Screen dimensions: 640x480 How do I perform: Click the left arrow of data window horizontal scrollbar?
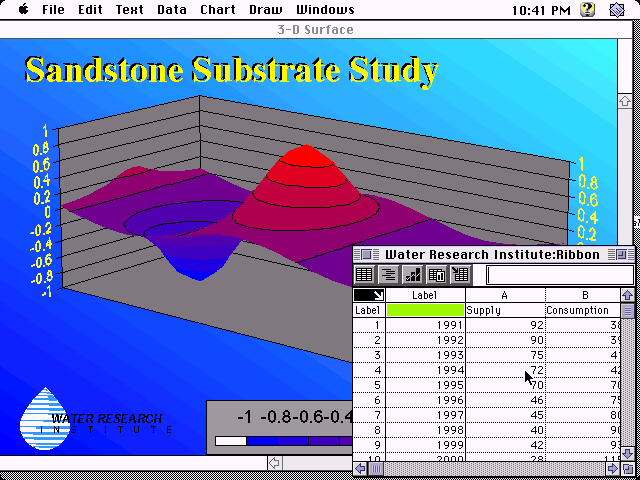(x=360, y=469)
